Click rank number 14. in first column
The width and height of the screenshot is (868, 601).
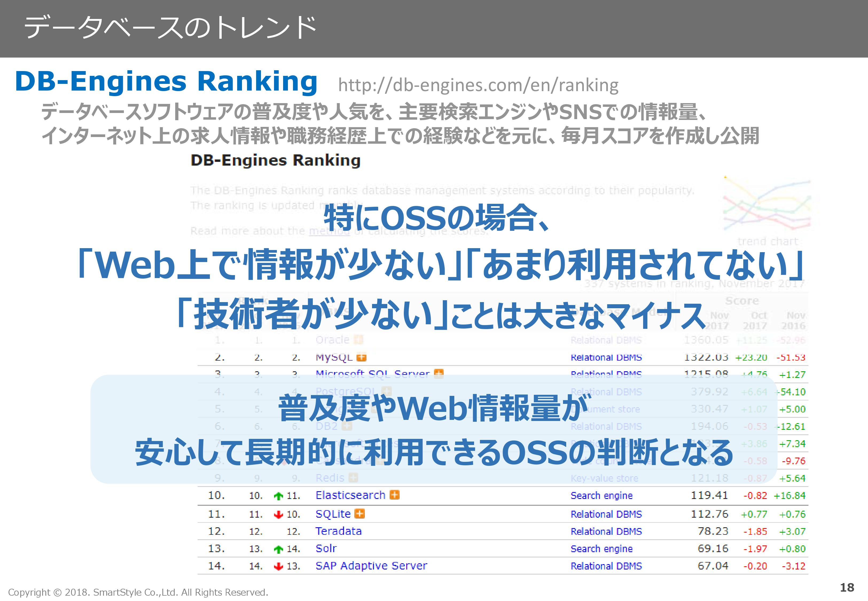pos(216,566)
